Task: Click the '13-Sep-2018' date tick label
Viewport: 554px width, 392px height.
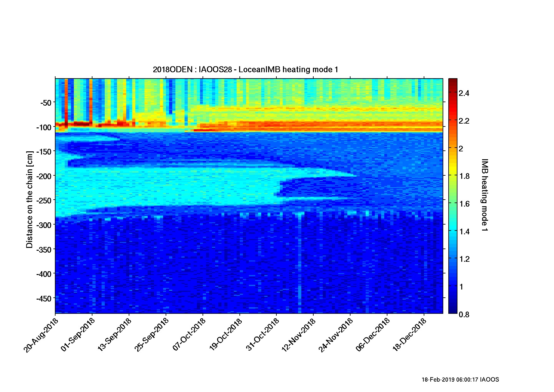Action: [x=115, y=335]
